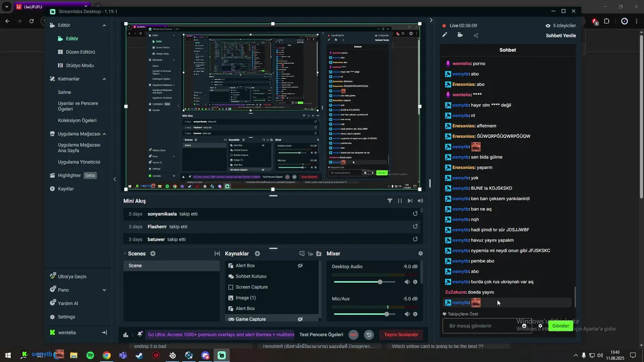Viewport: 644px width, 362px height.
Task: Show the hidden top Alert Box source
Action: click(300, 265)
